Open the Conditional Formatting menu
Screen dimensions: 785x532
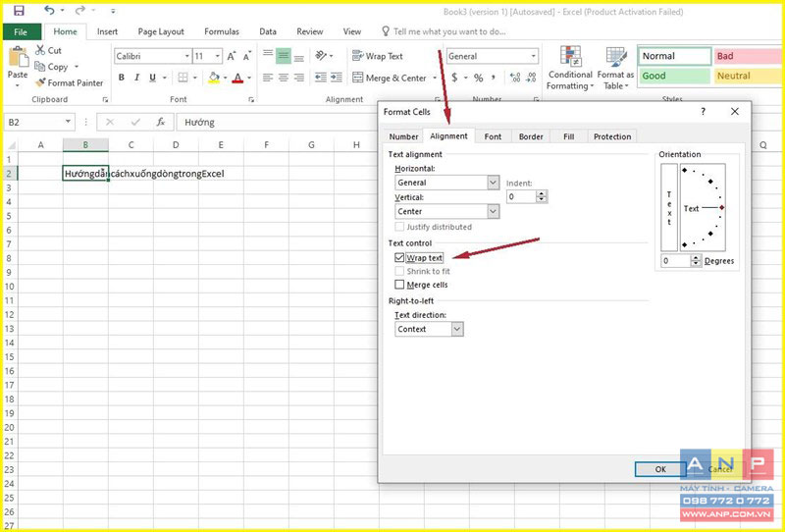click(570, 68)
